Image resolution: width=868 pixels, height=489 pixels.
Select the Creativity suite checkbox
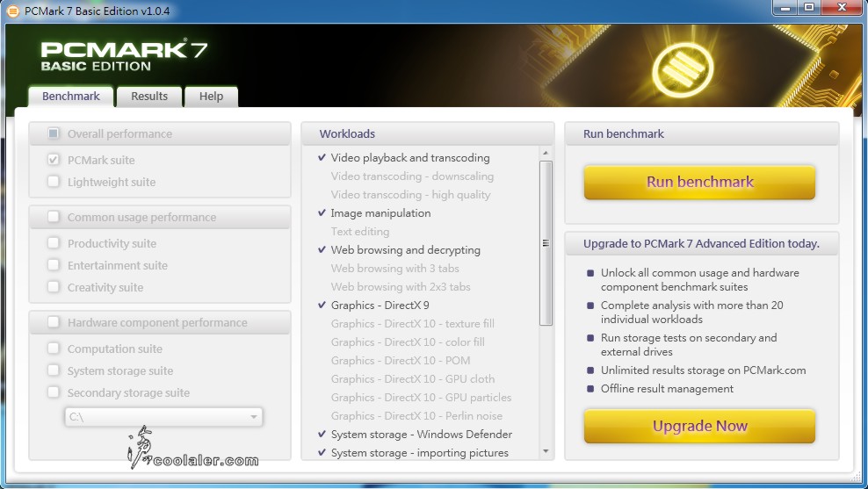(53, 287)
